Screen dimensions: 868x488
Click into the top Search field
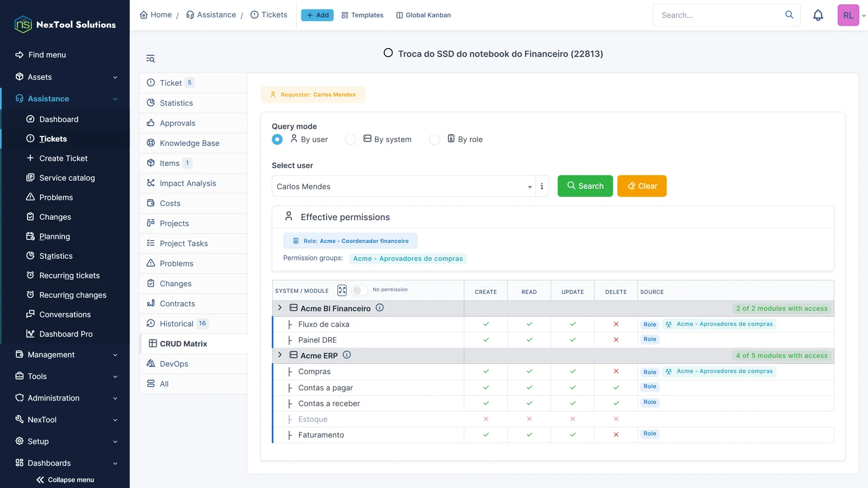(719, 15)
